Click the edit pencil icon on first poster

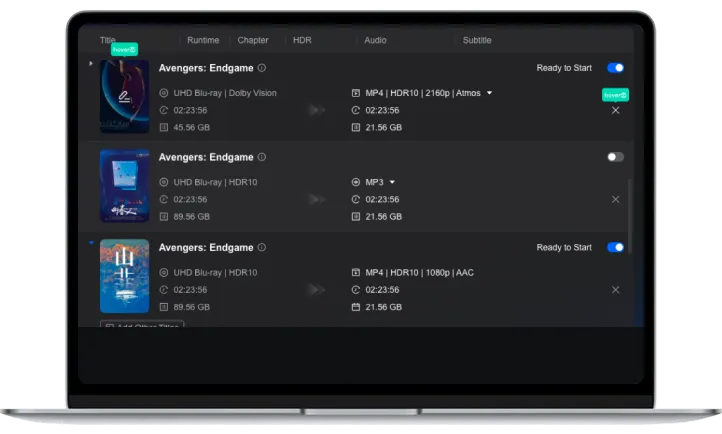[x=125, y=97]
